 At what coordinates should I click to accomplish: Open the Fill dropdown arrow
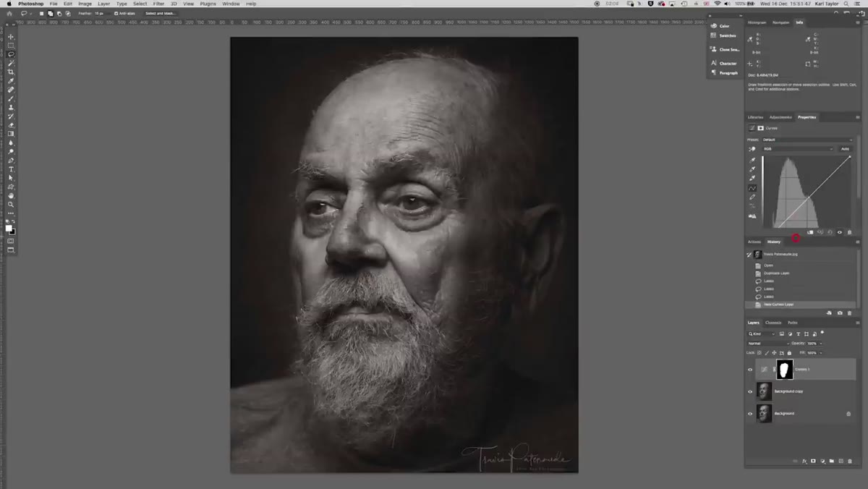820,352
